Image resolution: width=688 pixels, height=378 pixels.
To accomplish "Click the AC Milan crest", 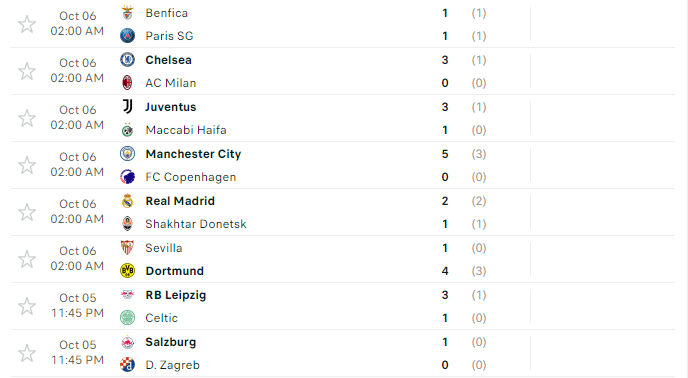I will pyautogui.click(x=127, y=83).
